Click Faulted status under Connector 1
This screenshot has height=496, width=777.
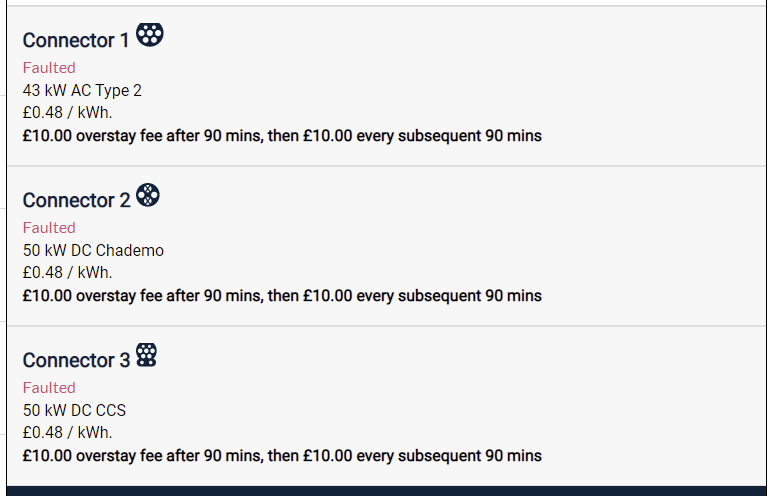tap(49, 67)
